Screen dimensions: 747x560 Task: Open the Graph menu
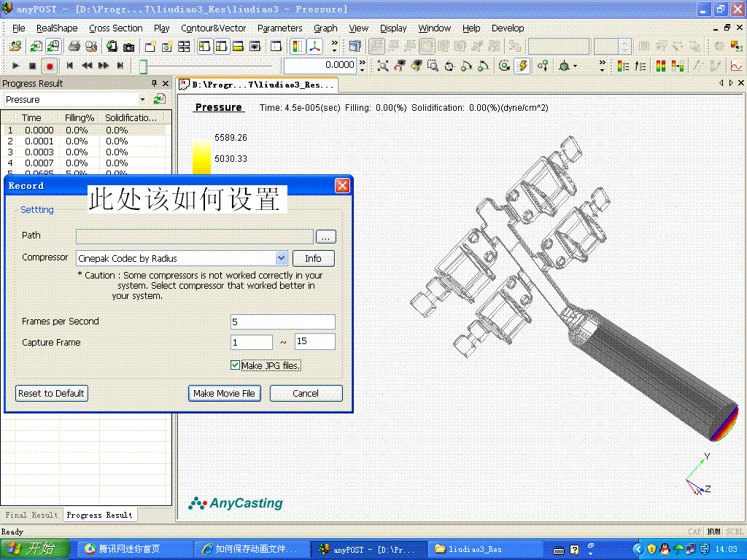pos(325,28)
